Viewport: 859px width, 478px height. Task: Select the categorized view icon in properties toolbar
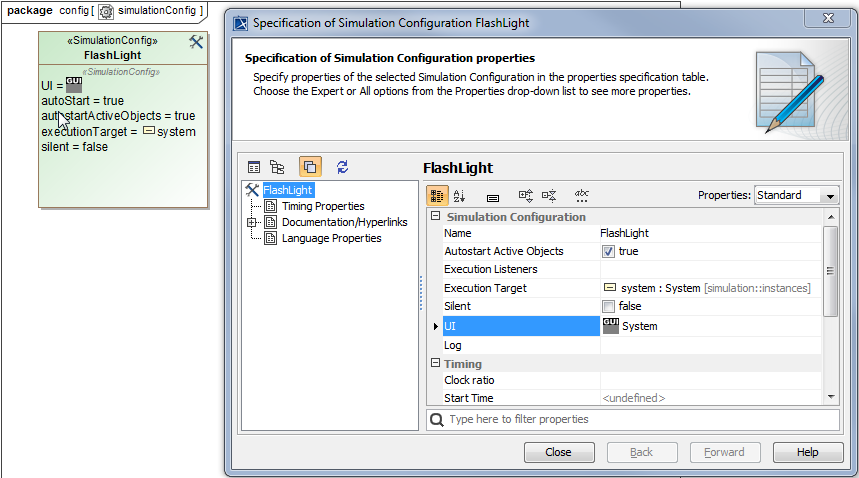[437, 195]
